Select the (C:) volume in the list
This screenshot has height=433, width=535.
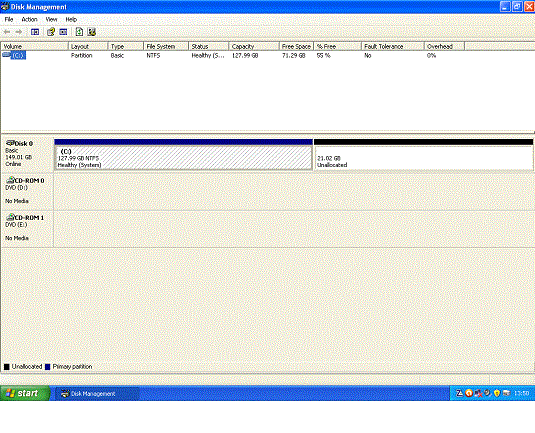coord(18,55)
